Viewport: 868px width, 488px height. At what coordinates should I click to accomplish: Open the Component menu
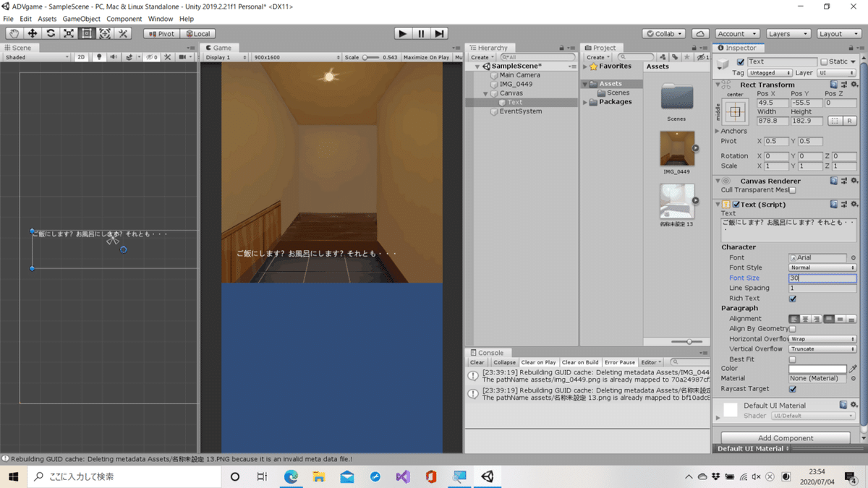point(124,19)
